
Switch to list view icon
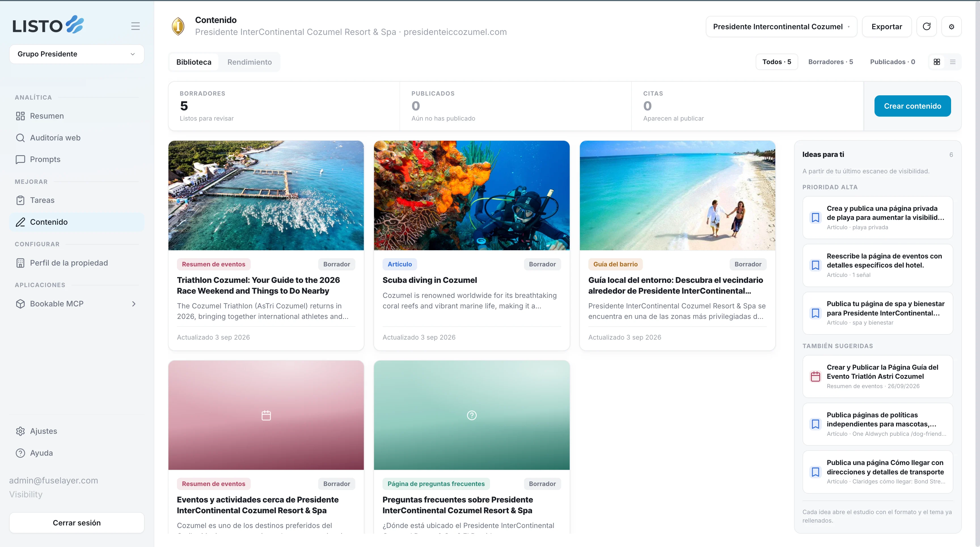tap(952, 62)
